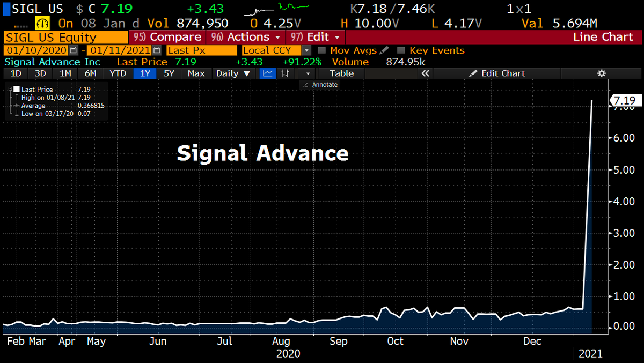Click the High on 01/08/21 legend row
644x363 pixels.
click(x=56, y=98)
